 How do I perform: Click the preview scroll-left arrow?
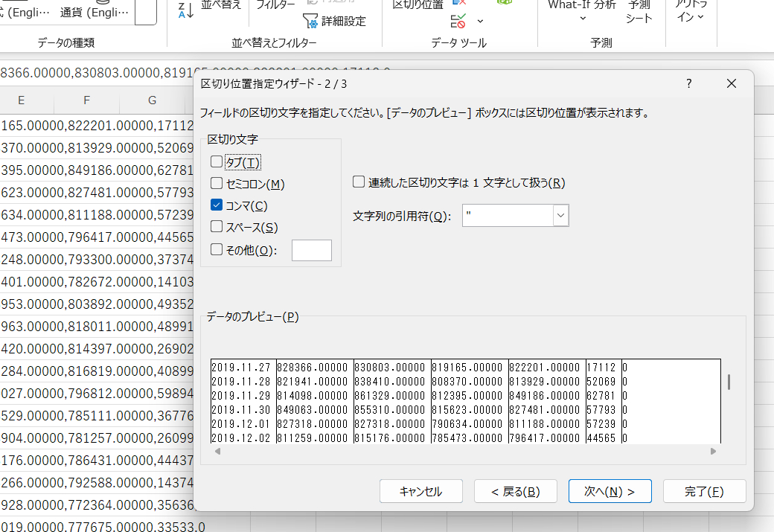217,451
